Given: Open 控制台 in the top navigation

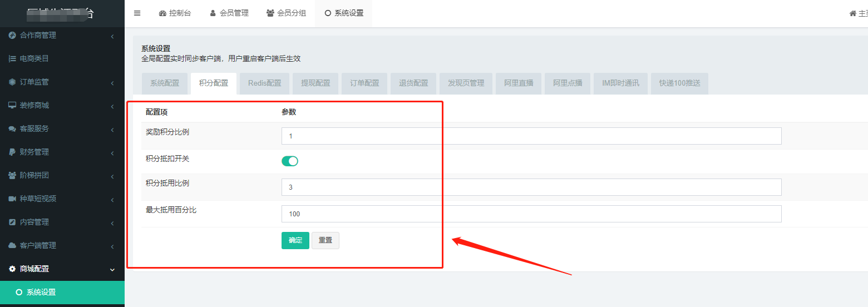Looking at the screenshot, I should (175, 13).
